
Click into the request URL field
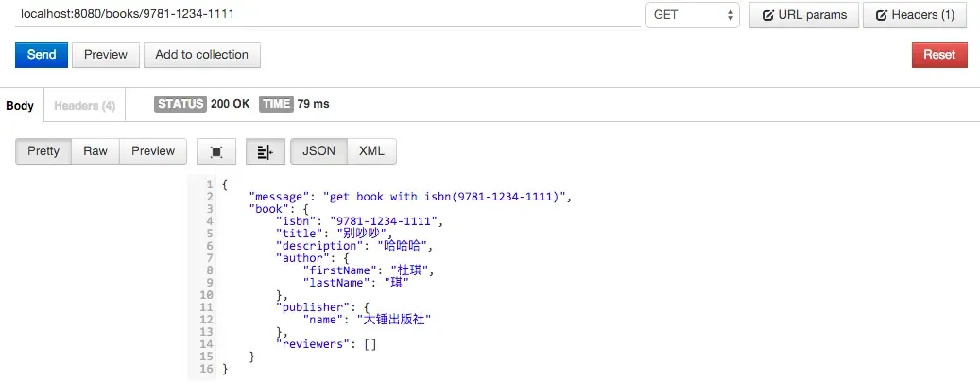point(328,14)
